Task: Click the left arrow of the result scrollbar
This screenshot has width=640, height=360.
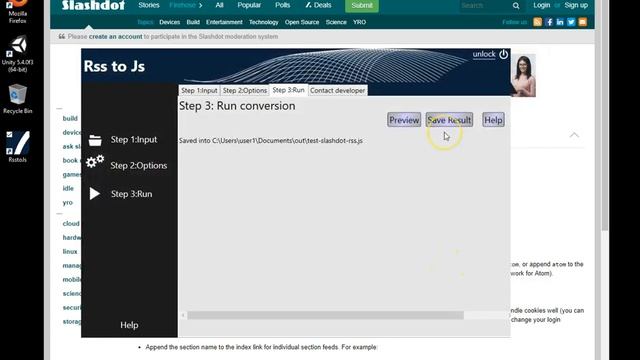Action: (183, 315)
